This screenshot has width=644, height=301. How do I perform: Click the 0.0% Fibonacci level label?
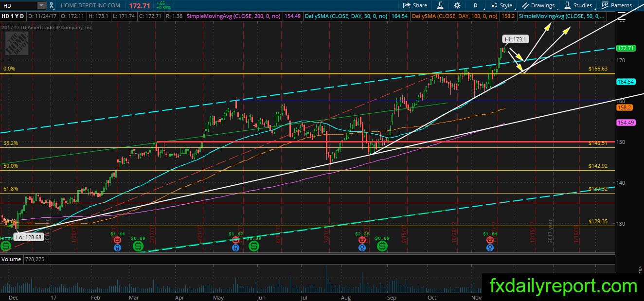(9, 69)
